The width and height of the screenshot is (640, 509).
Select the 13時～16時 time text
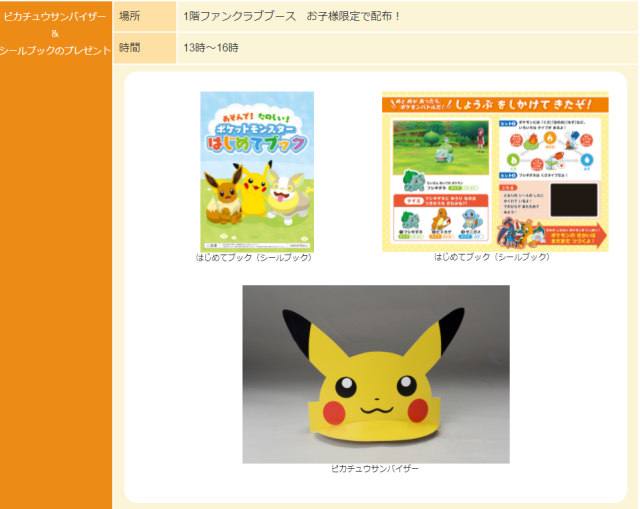click(211, 47)
